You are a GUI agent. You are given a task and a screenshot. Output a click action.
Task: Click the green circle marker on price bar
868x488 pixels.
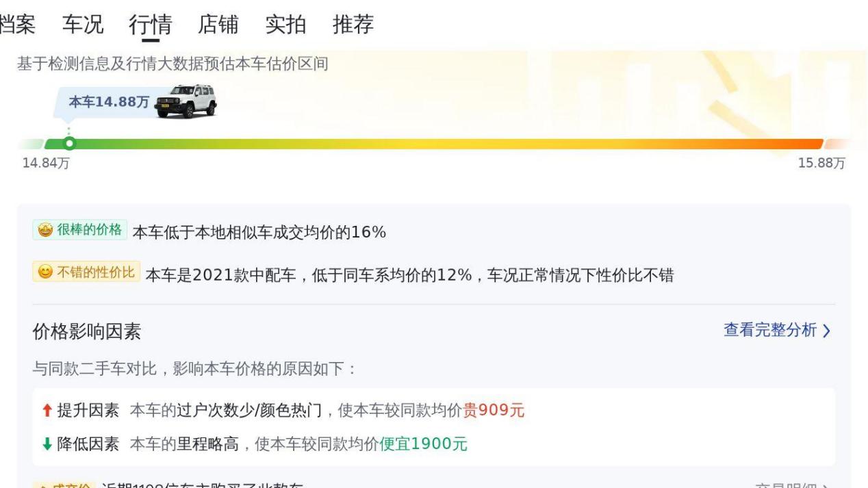coord(68,144)
